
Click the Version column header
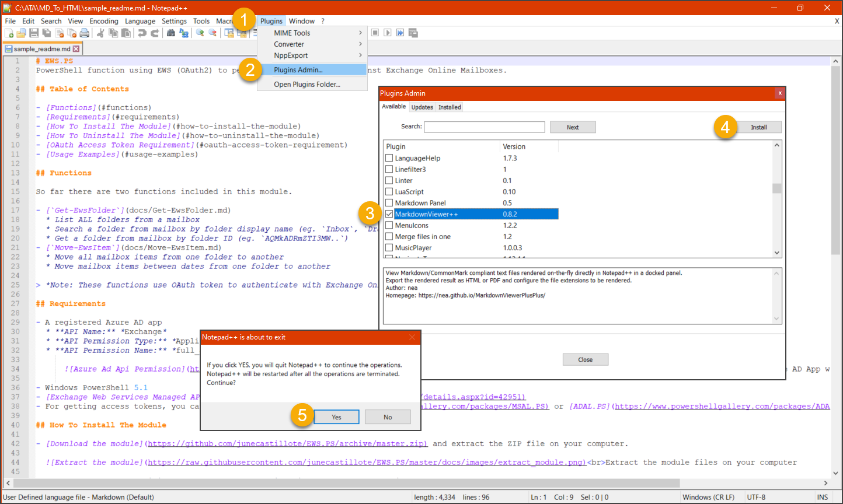[x=529, y=146]
